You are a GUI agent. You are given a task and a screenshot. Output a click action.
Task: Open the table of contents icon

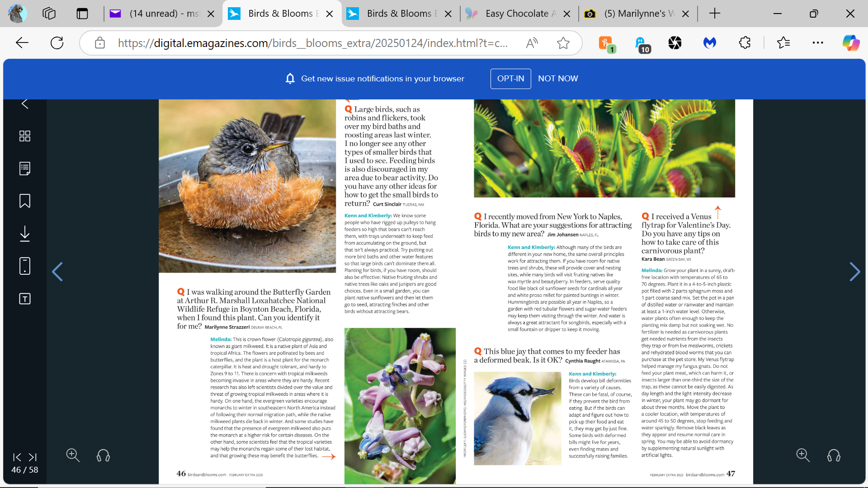pyautogui.click(x=25, y=169)
